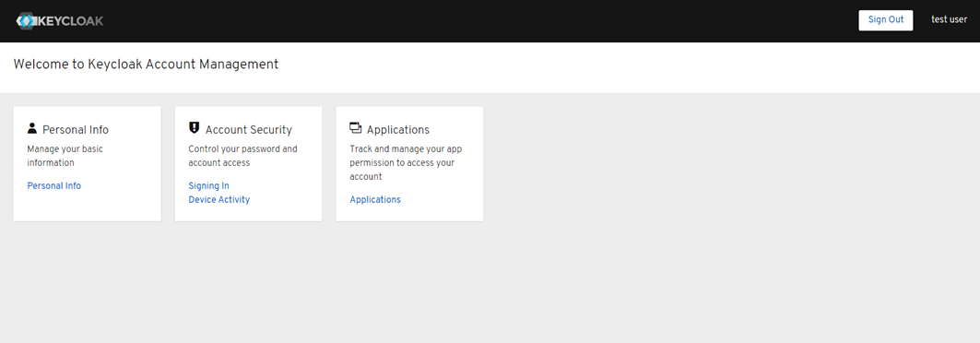
Task: Click the 'Track and manage your app permission' text
Action: click(x=407, y=163)
